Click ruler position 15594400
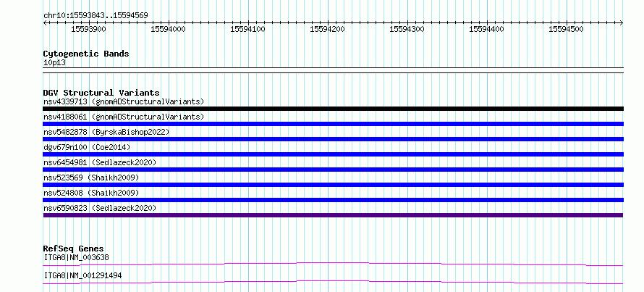 pos(486,29)
